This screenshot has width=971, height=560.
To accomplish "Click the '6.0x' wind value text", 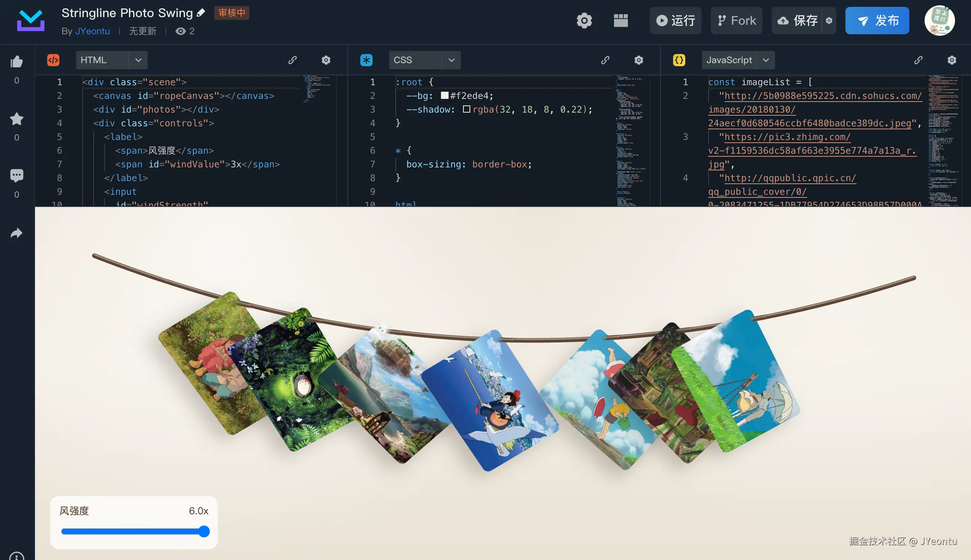I will pyautogui.click(x=199, y=511).
